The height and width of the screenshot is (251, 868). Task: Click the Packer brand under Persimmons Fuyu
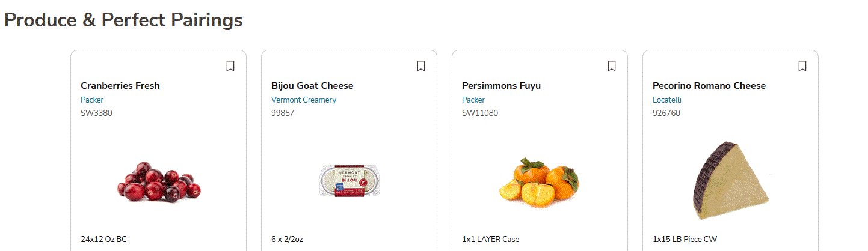[473, 100]
